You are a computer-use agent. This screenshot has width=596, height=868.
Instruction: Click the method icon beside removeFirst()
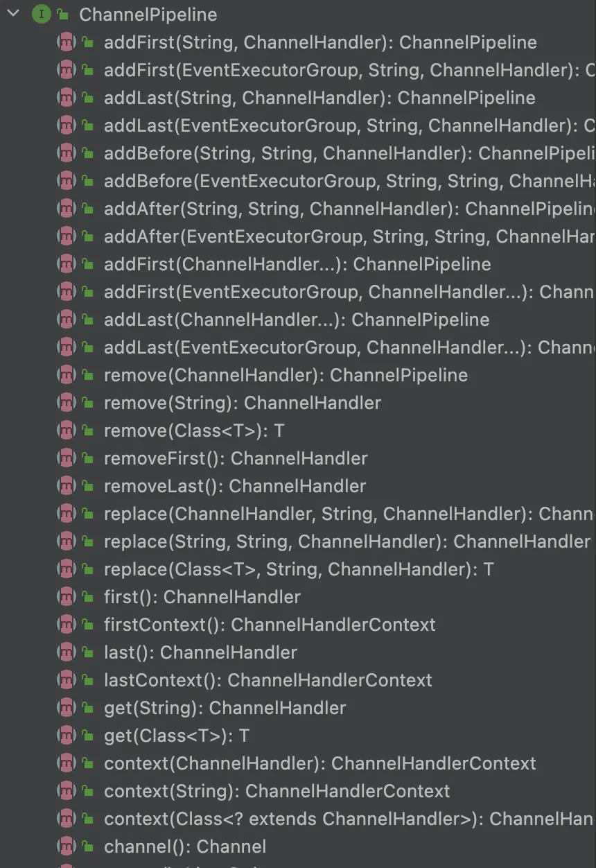pos(66,458)
